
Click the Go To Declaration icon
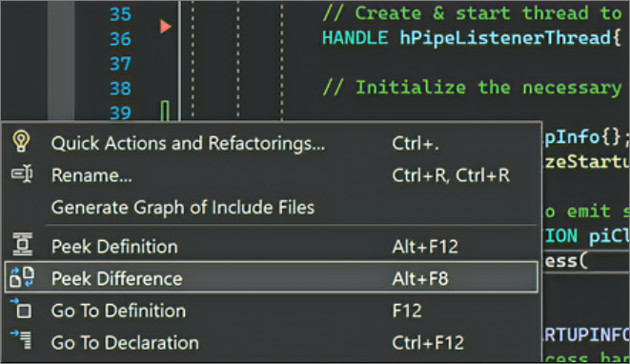(21, 339)
